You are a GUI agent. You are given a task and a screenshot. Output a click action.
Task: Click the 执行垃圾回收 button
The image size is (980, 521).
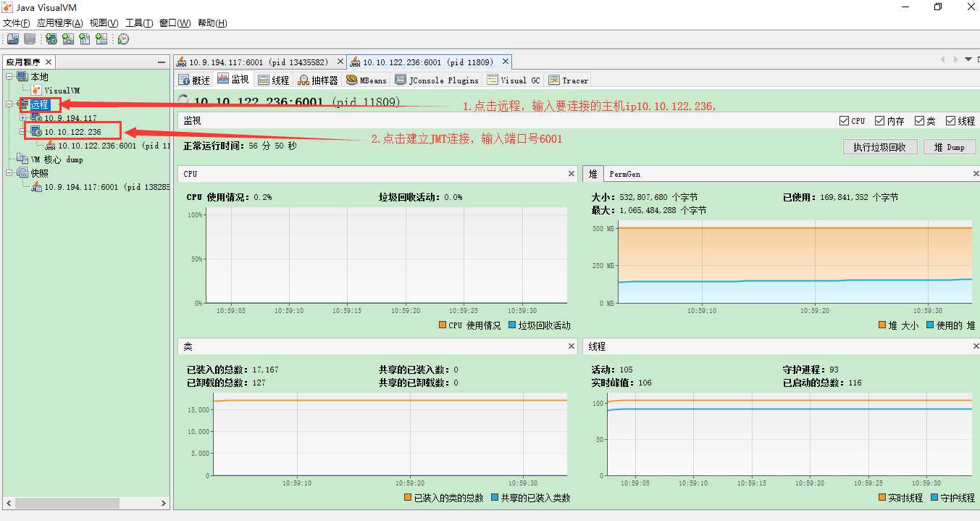pos(879,147)
